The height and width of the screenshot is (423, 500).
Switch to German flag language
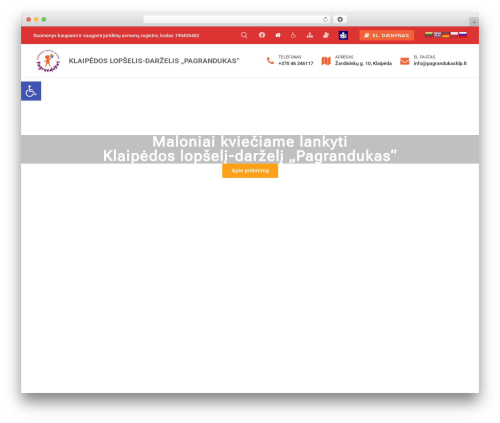pyautogui.click(x=446, y=34)
